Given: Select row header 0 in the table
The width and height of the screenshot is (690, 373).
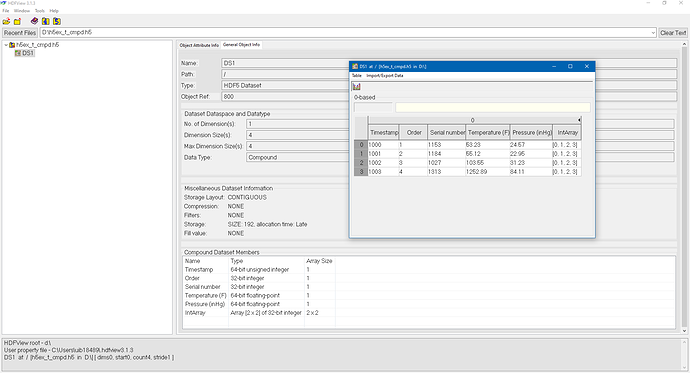Looking at the screenshot, I should click(x=361, y=145).
